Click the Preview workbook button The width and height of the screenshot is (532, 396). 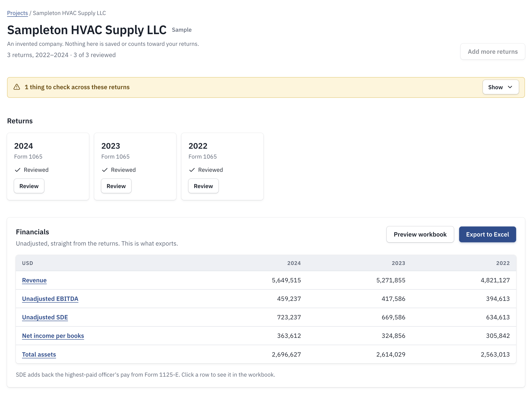[420, 234]
